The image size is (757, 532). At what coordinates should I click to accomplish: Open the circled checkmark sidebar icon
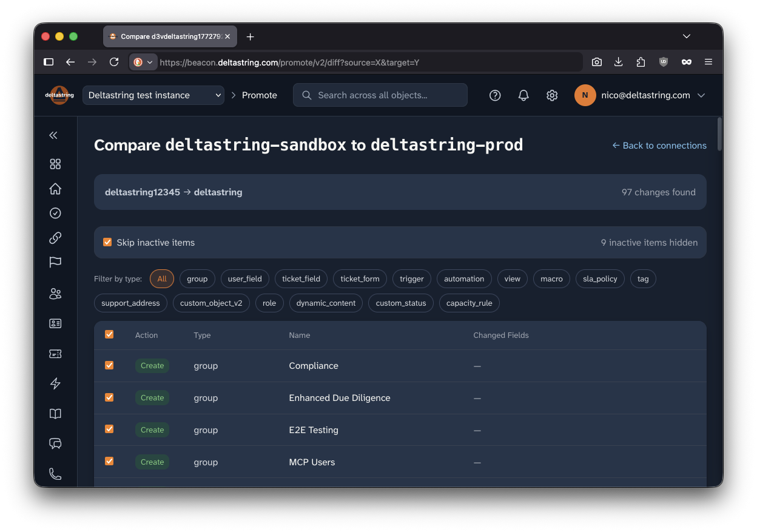(x=55, y=213)
